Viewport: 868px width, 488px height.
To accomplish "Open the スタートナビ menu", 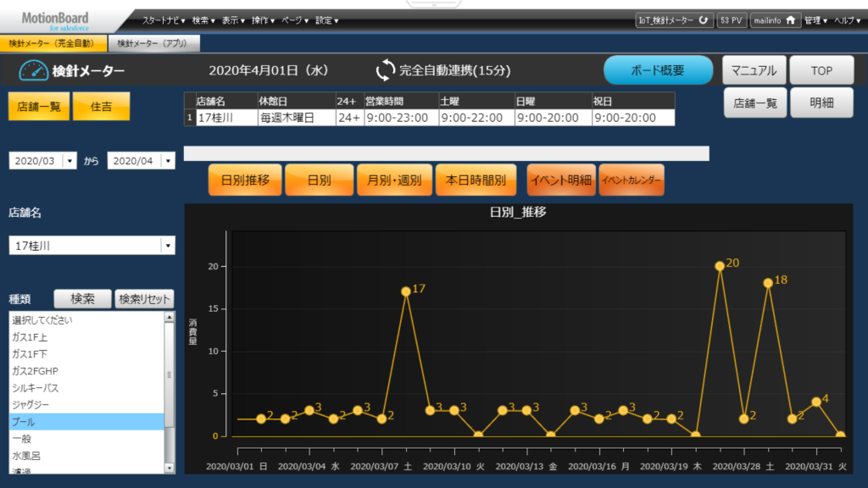I will (x=164, y=20).
